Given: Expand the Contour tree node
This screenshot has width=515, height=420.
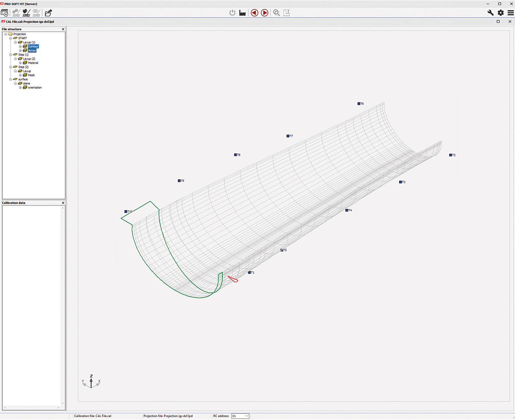Looking at the screenshot, I should point(20,46).
